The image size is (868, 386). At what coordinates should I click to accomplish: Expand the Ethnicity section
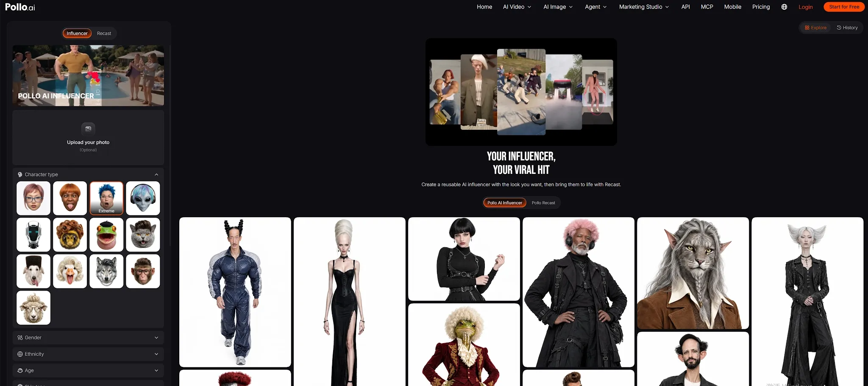[x=88, y=354]
